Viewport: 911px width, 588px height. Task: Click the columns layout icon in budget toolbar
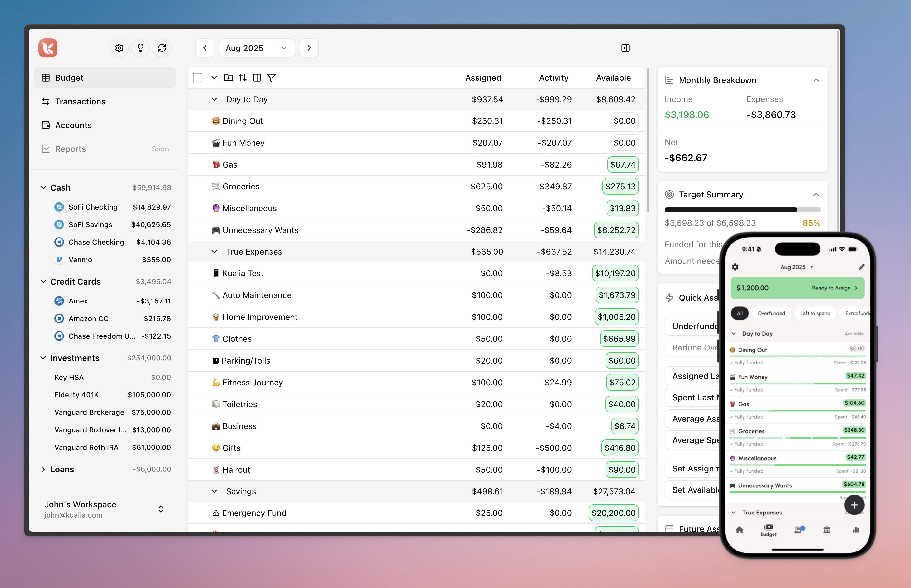[257, 78]
